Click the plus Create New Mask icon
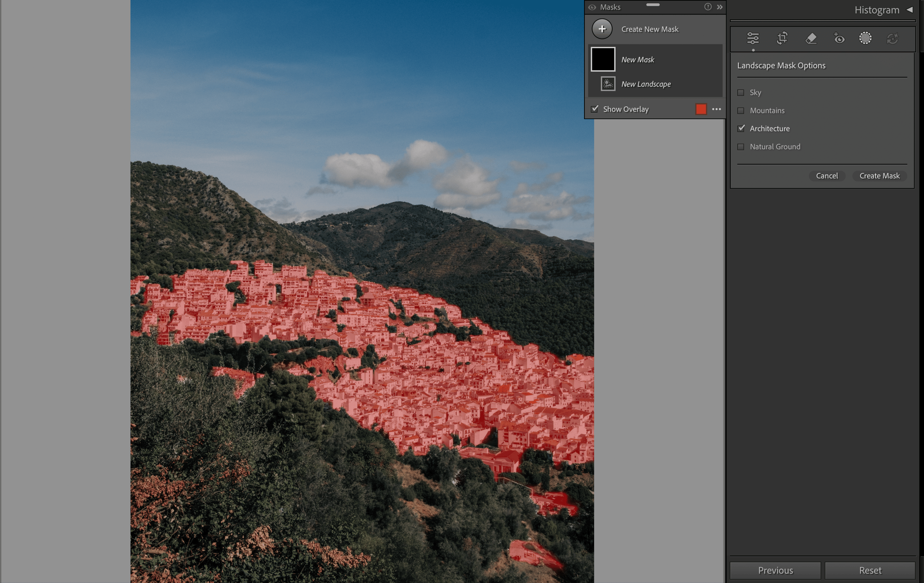924x583 pixels. click(602, 29)
